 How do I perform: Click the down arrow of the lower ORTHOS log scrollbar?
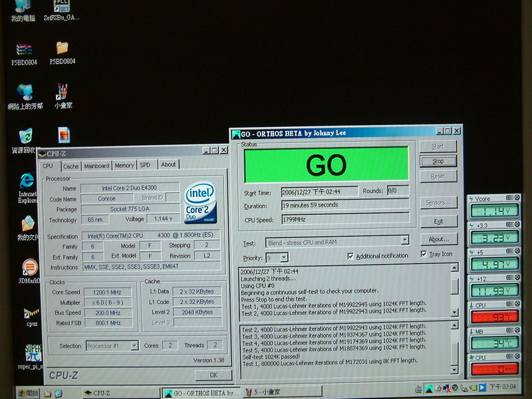tap(454, 370)
